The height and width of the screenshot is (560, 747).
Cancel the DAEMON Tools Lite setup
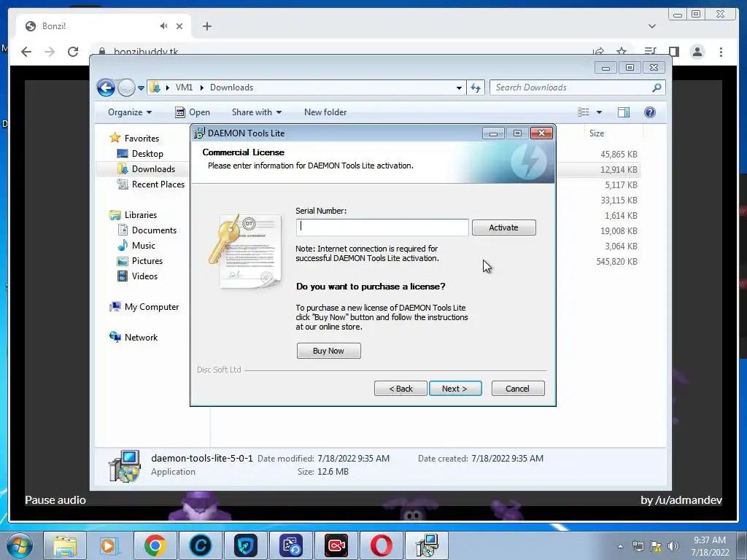(x=517, y=389)
